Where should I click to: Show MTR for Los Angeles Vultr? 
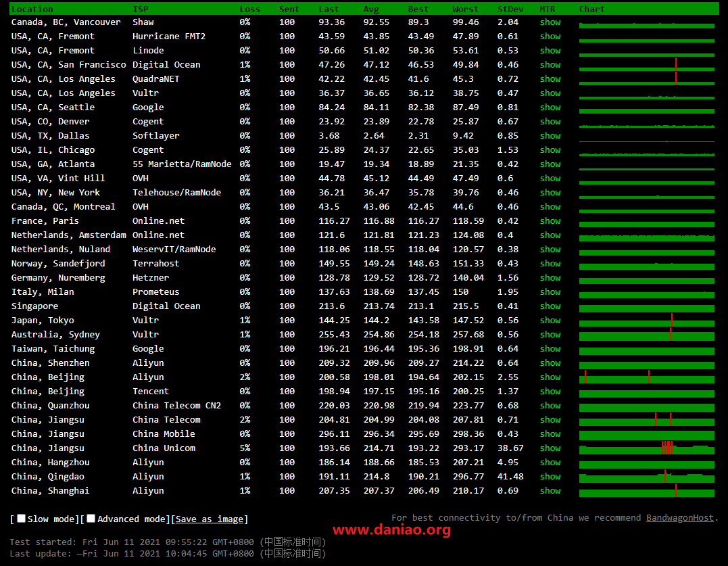coord(550,93)
